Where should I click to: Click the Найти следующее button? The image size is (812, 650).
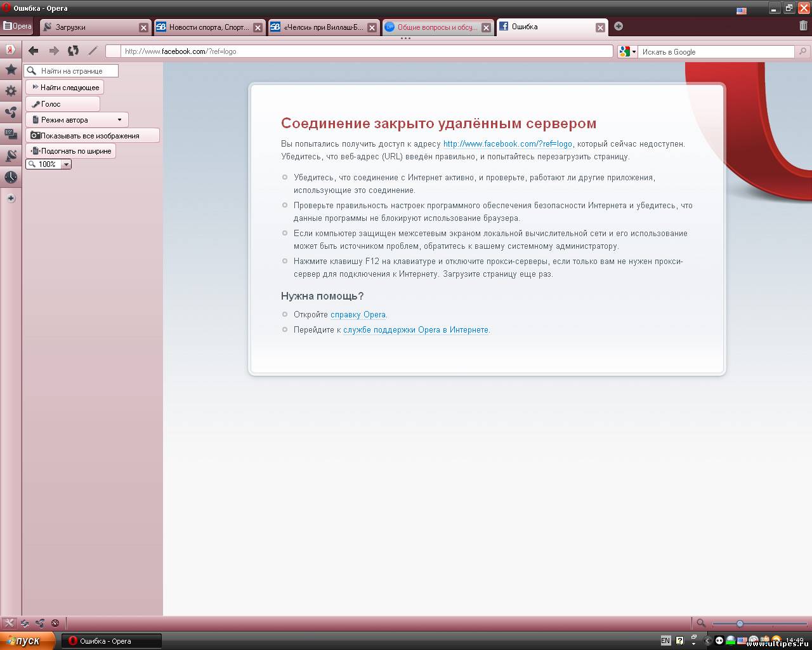[65, 88]
